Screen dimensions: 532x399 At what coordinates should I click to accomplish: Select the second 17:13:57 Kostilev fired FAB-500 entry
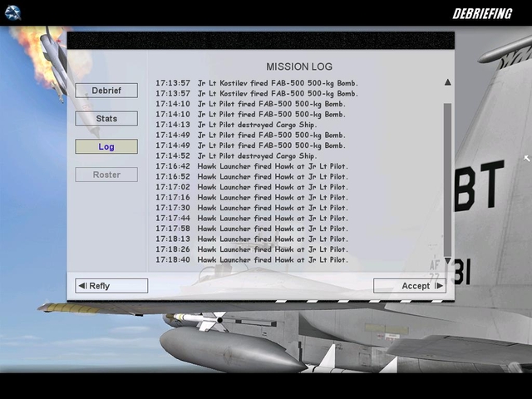coord(257,93)
